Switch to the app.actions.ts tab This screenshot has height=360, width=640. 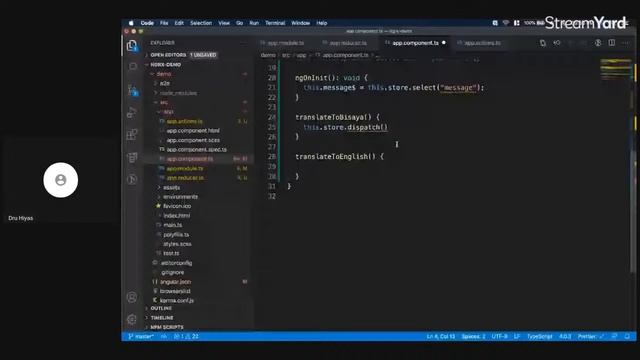coord(482,43)
